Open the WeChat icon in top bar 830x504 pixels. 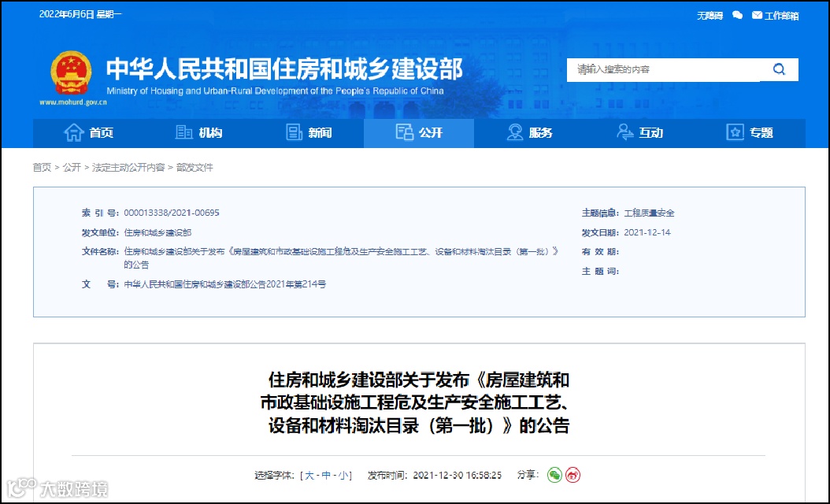737,15
